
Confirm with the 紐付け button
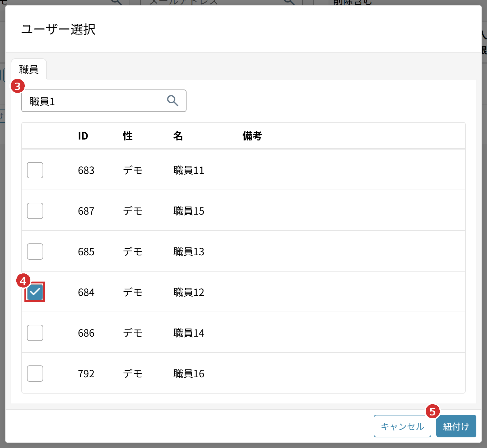456,426
